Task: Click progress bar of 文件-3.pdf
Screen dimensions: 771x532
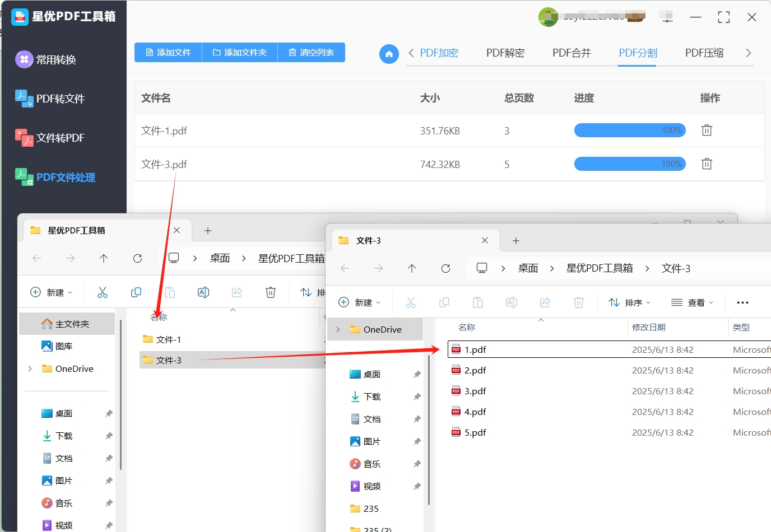Action: point(630,164)
